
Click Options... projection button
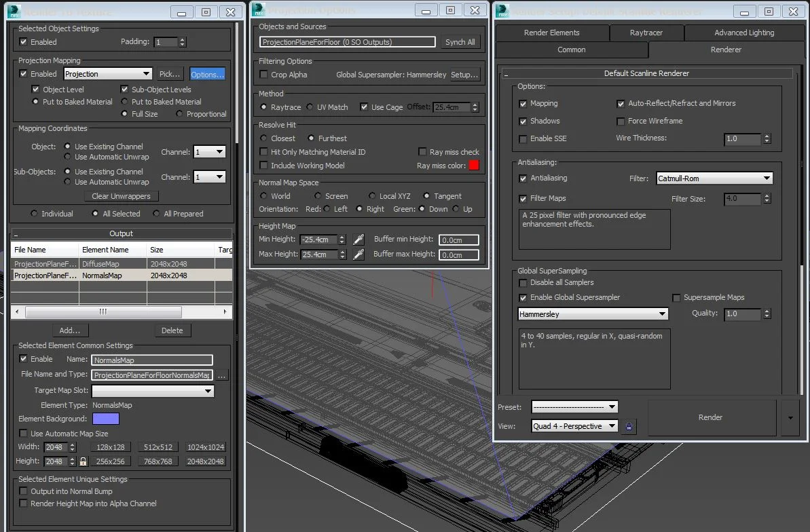207,75
